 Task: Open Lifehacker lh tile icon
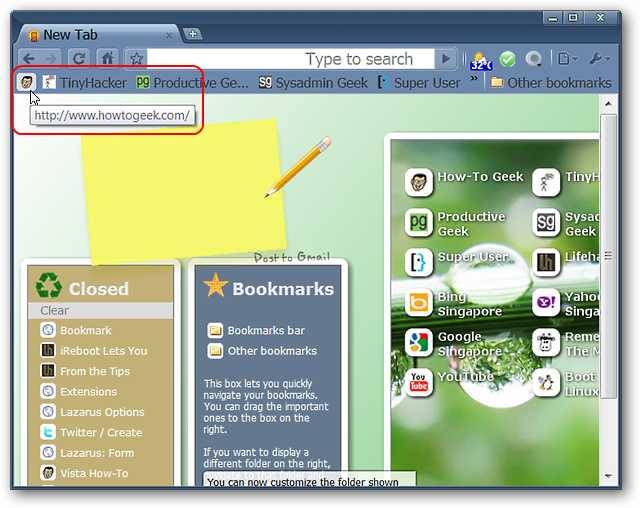[546, 262]
